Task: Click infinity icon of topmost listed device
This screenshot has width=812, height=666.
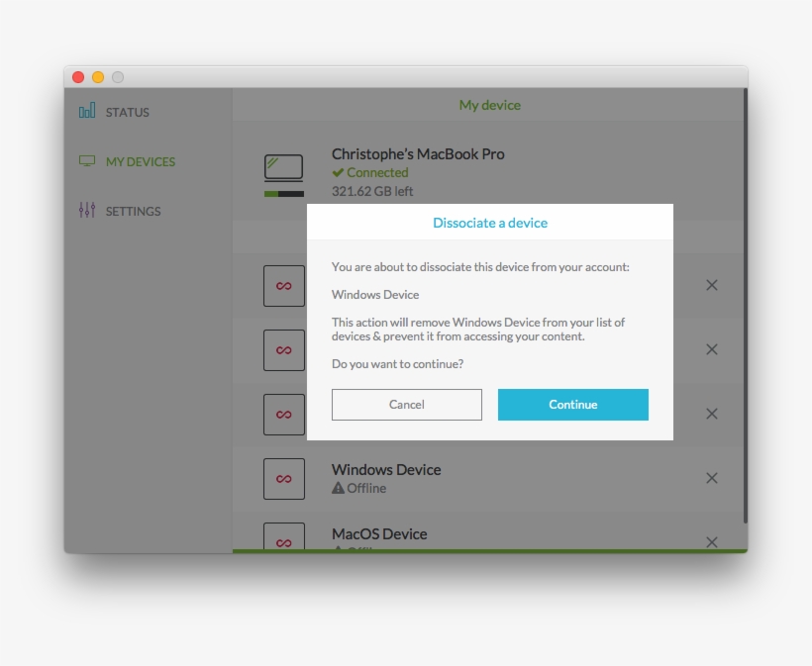Action: 284,286
